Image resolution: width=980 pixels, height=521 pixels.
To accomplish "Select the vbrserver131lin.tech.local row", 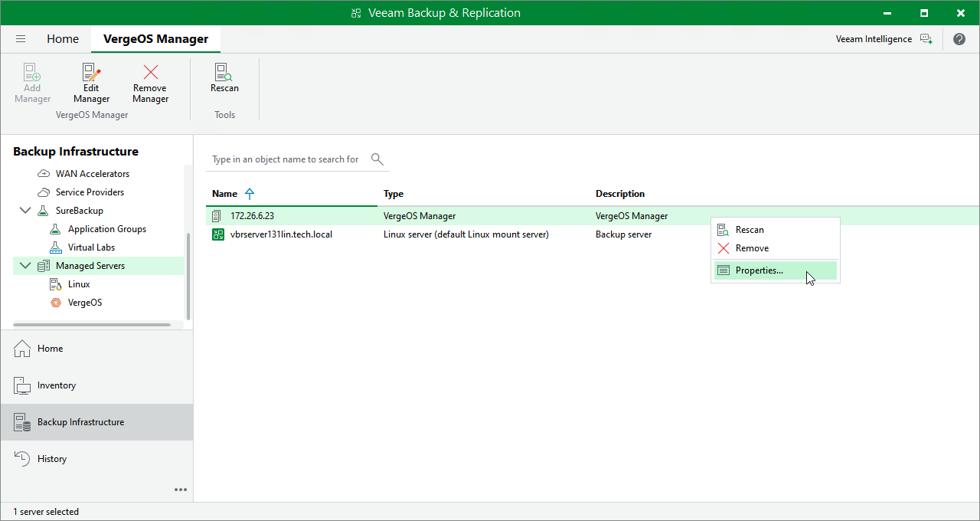I will click(593, 234).
